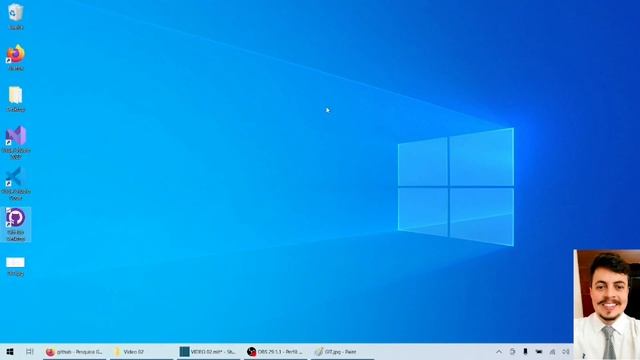Click the webcam overlay of smiling man
640x360 pixels.
[607, 304]
